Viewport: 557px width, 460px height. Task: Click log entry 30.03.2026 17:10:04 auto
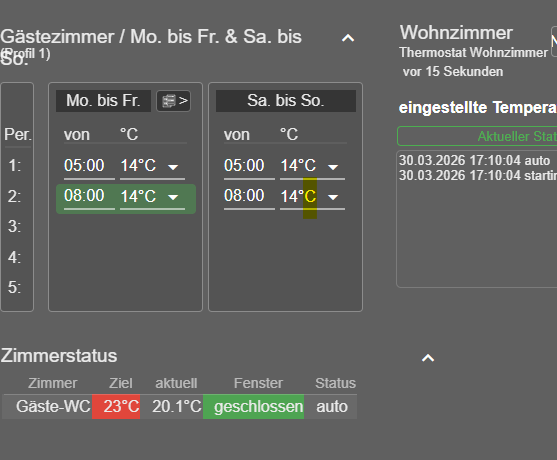click(x=474, y=161)
